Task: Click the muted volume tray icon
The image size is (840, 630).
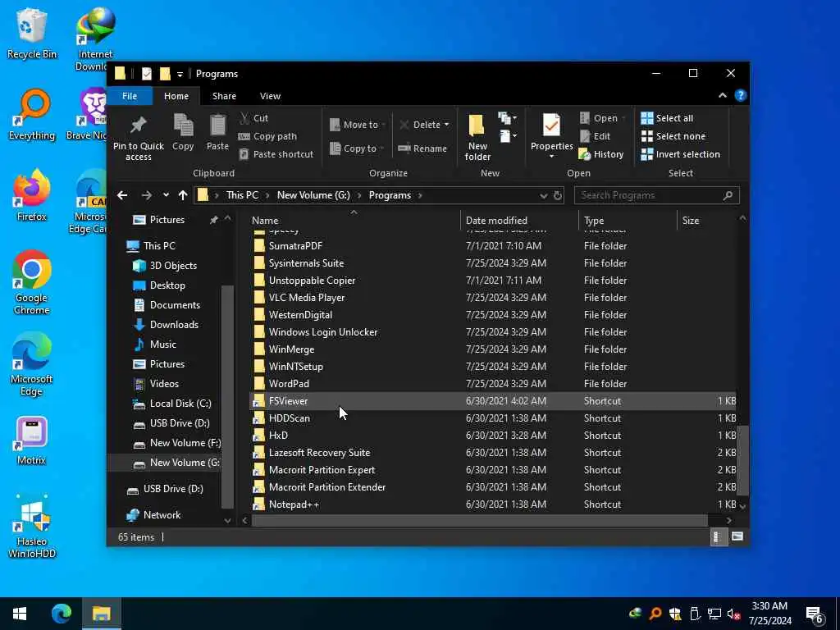Action: tap(733, 614)
